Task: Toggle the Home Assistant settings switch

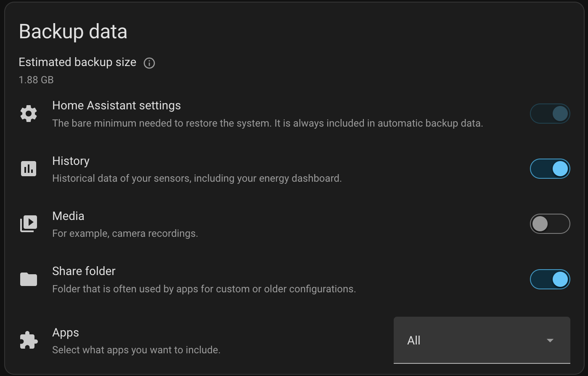Action: 550,114
